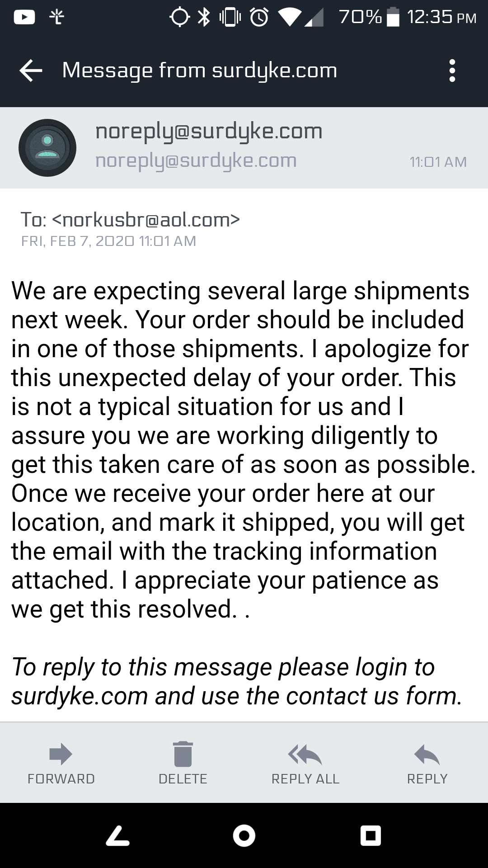Forward this email using the arrow icon
Viewport: 488px width, 868px height.
point(61,754)
